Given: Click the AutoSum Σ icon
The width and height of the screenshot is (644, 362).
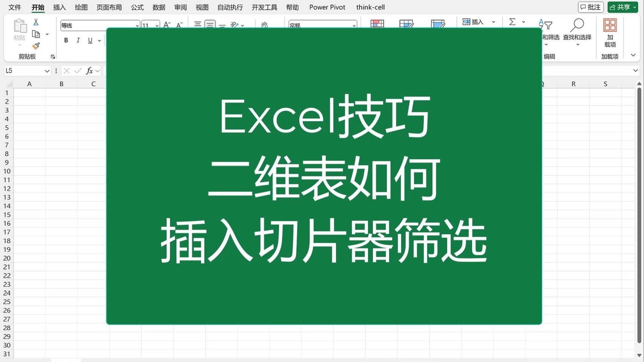Looking at the screenshot, I should tap(513, 21).
